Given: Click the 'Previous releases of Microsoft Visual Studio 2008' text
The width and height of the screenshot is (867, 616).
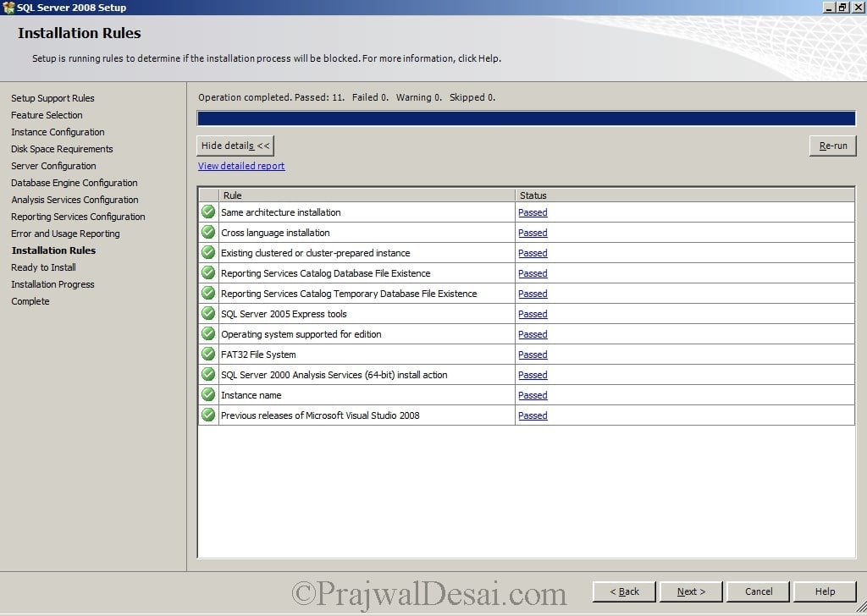Looking at the screenshot, I should (320, 415).
